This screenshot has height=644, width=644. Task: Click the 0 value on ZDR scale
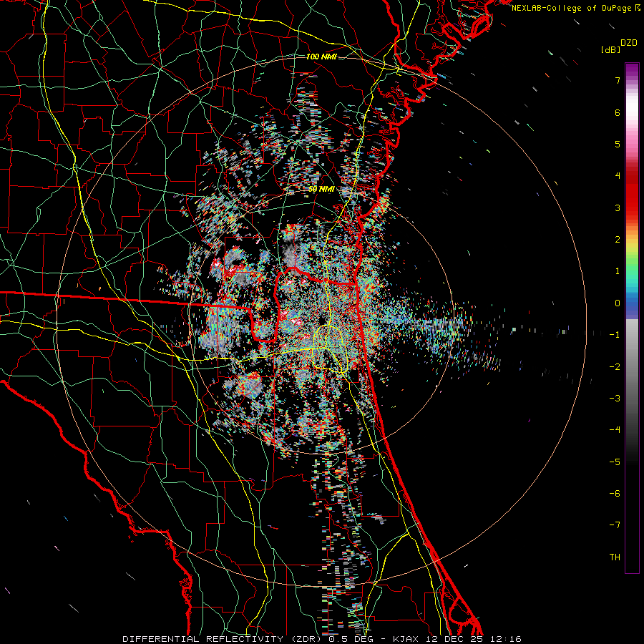[618, 303]
